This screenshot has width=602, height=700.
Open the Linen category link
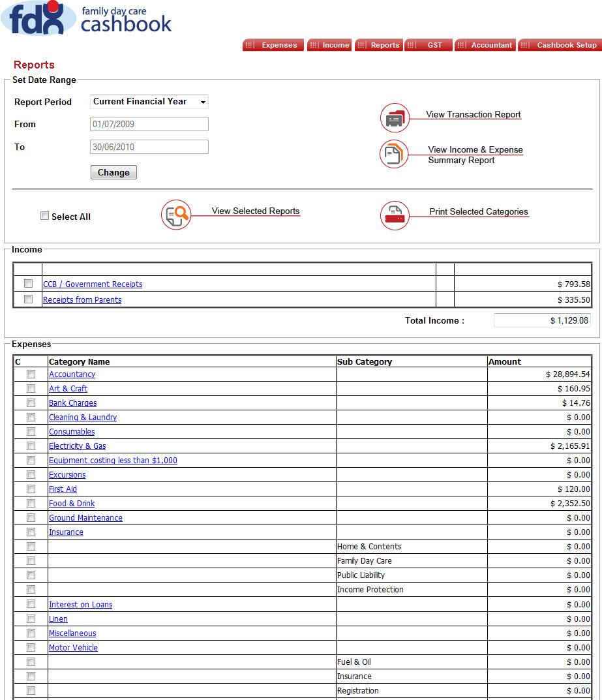coord(59,618)
